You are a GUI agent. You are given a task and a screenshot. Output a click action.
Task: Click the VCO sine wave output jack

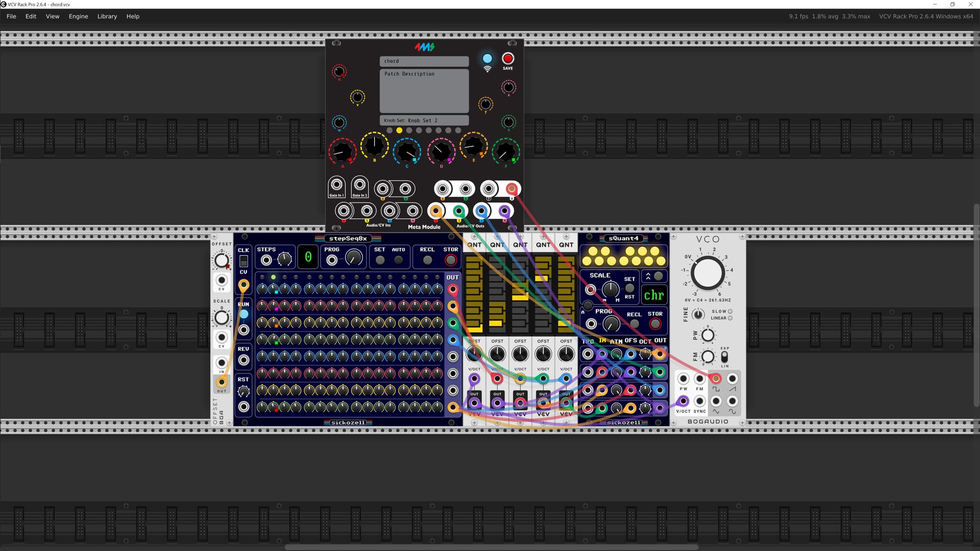click(x=732, y=401)
